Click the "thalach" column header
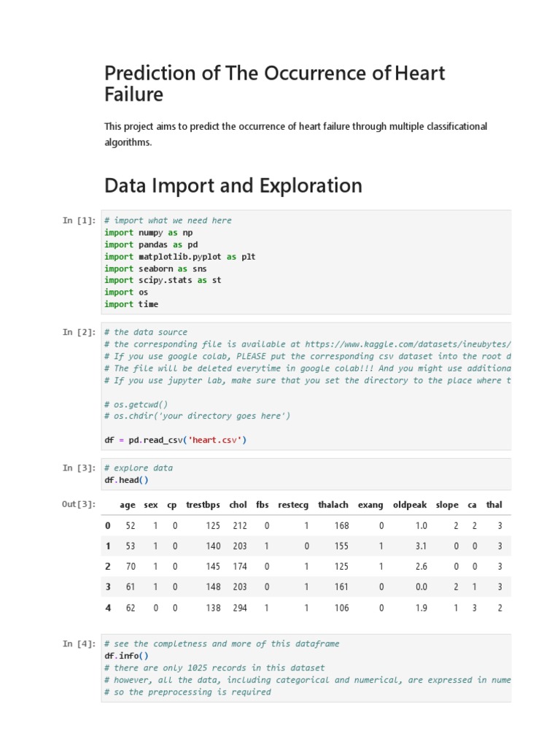 [x=333, y=505]
